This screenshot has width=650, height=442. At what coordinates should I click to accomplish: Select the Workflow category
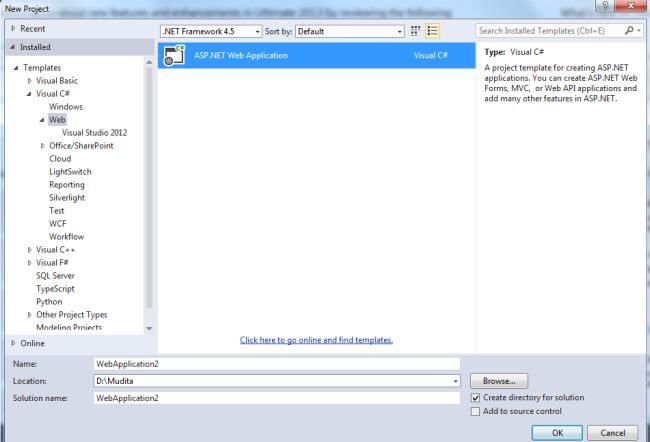point(67,237)
